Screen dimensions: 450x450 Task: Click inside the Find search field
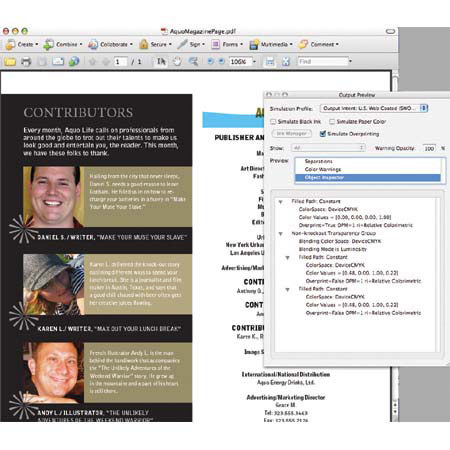323,62
